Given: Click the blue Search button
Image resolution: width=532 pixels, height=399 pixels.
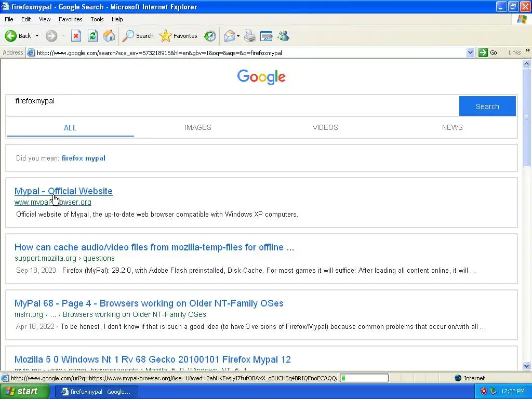Looking at the screenshot, I should click(x=487, y=106).
